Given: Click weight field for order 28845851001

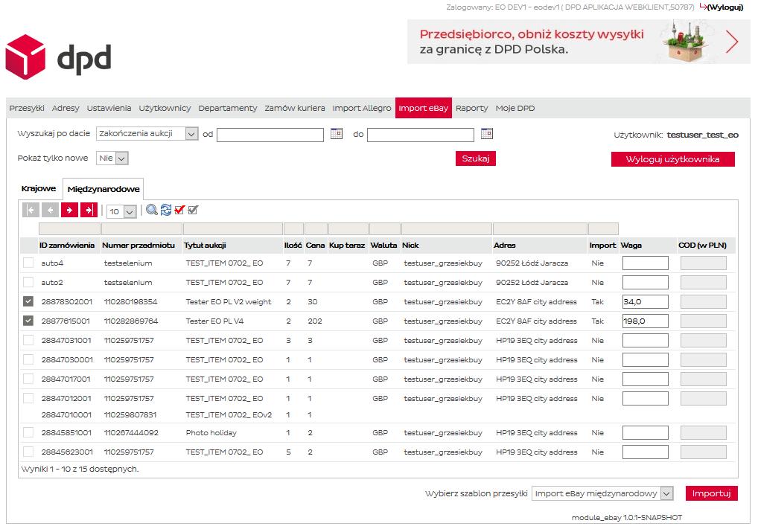Looking at the screenshot, I should pyautogui.click(x=646, y=432).
